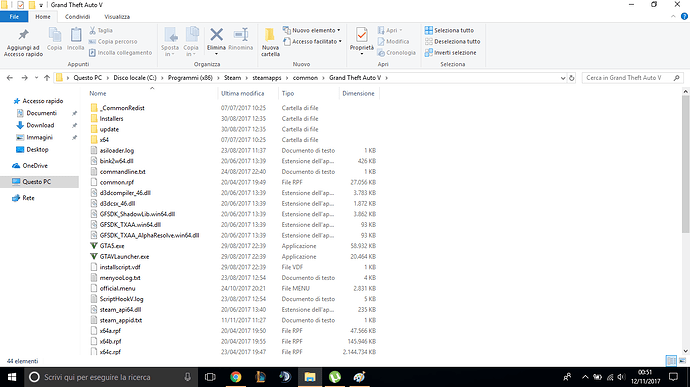The width and height of the screenshot is (690, 387).
Task: Click the refresh icon beside address bar
Action: pos(572,78)
